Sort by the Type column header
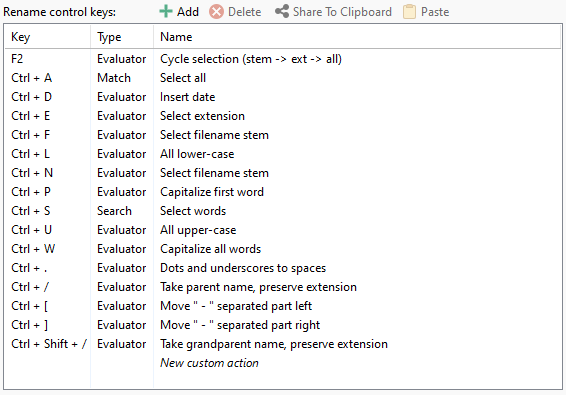 [x=122, y=37]
